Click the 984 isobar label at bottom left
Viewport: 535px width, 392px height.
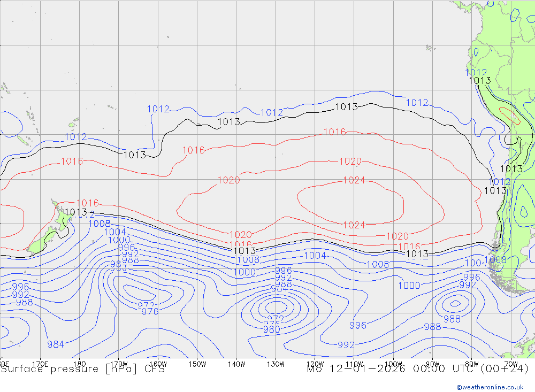pyautogui.click(x=56, y=344)
